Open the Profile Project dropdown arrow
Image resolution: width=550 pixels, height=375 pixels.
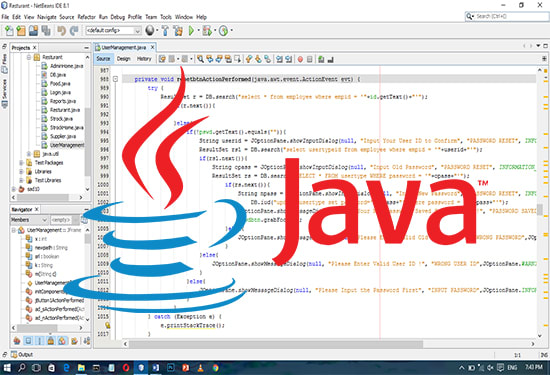pos(231,31)
